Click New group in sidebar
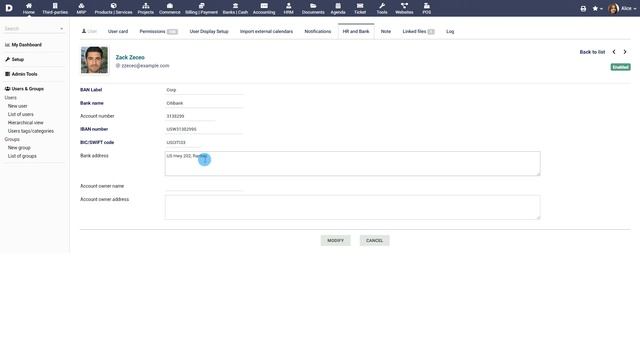The image size is (640, 360). point(19,148)
